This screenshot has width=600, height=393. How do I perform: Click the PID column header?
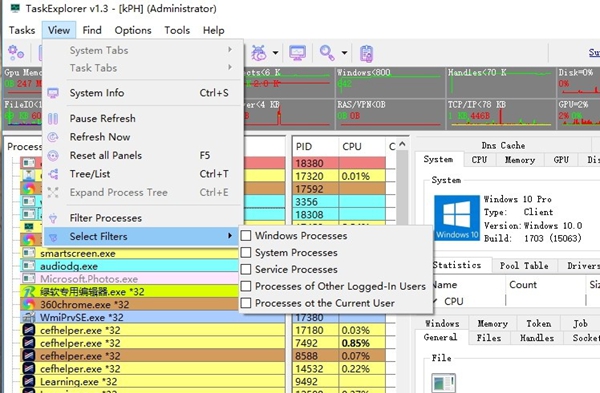tap(316, 147)
